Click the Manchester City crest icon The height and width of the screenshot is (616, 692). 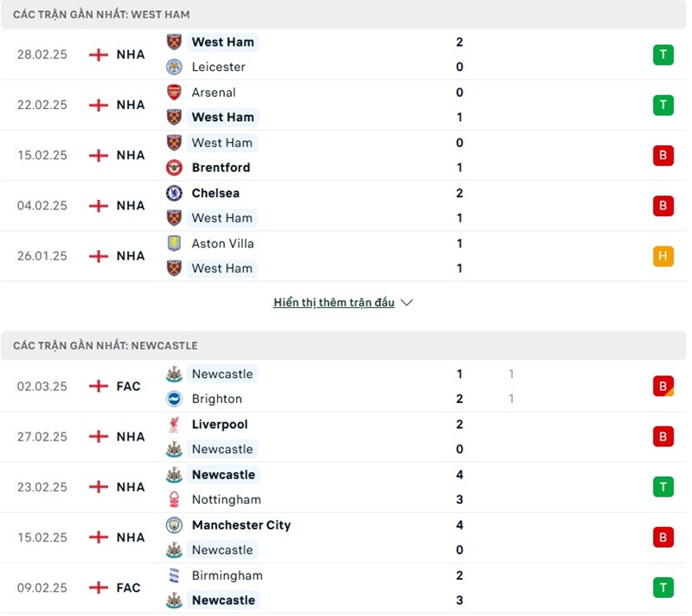[175, 525]
